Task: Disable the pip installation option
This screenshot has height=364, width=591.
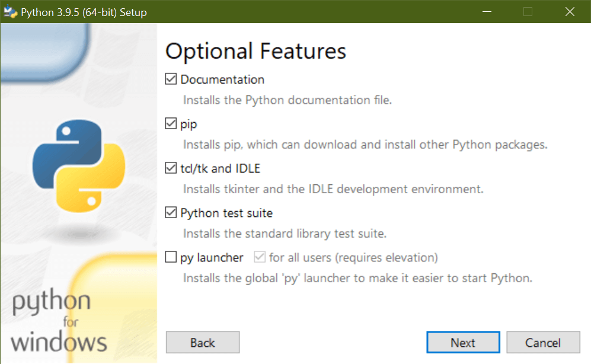Action: coord(170,123)
